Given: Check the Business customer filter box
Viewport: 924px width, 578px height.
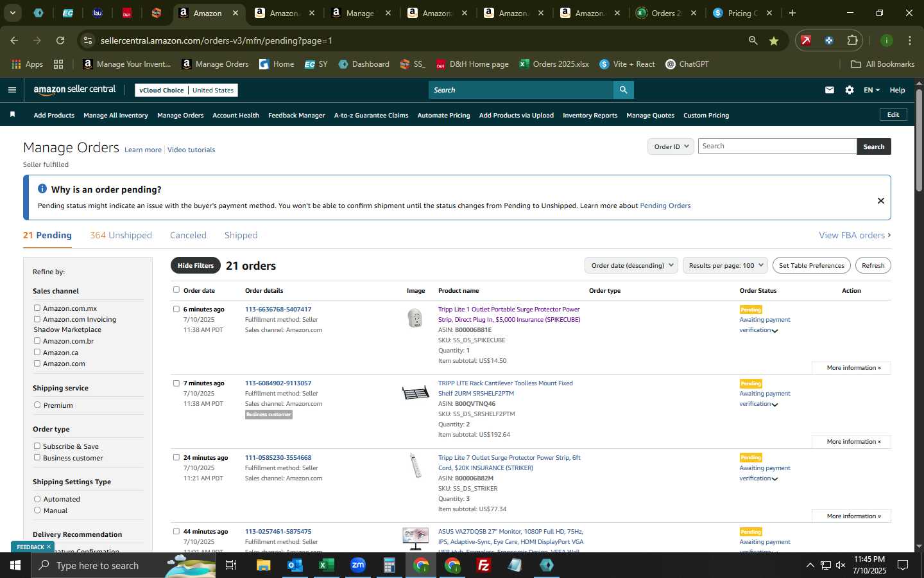Looking at the screenshot, I should (37, 458).
